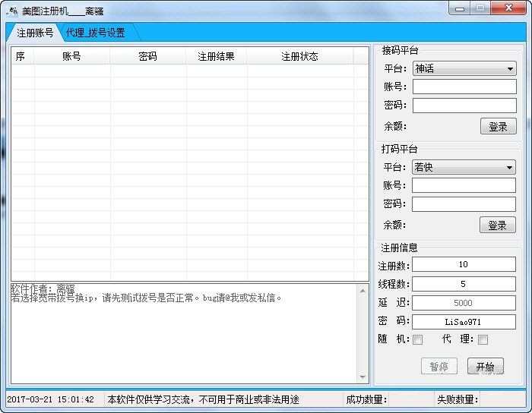Viewport: 532px width, 413px height.
Task: Click the 失败数量 status bar label
Action: [458, 399]
